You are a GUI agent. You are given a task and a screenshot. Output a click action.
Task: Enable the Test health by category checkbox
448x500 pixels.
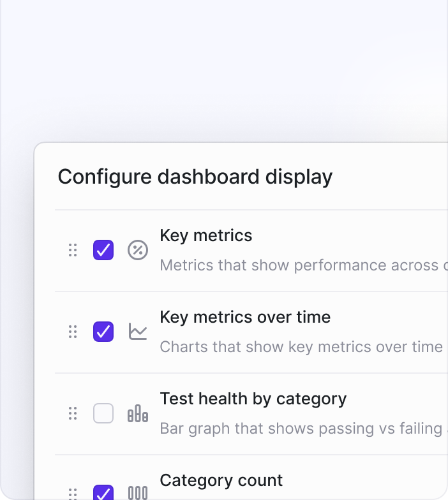coord(103,413)
